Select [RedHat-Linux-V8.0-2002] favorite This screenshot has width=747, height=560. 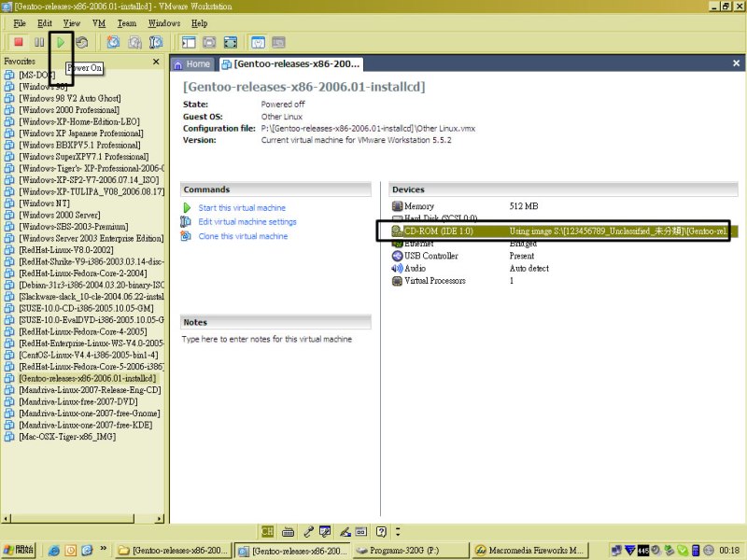click(66, 249)
